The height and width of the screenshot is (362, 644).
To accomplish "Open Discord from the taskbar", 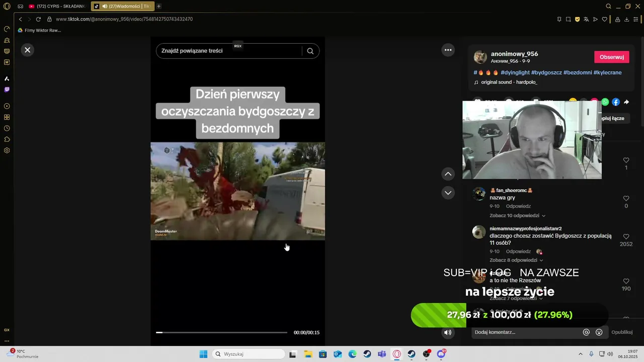I will coord(441,354).
